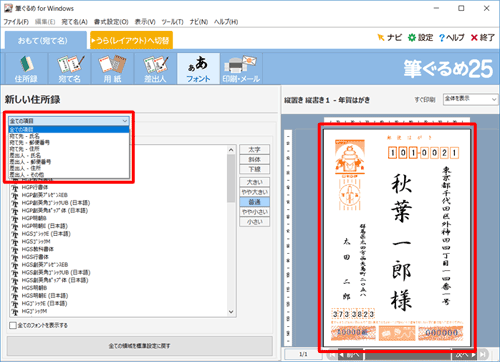Enable 全てのフォントを表示する checkbox

click(x=13, y=325)
